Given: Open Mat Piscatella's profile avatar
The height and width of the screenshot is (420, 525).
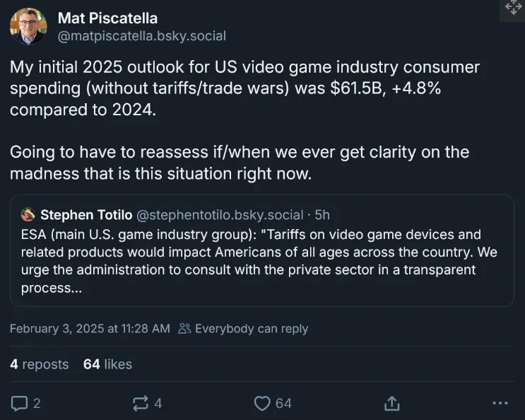Looking at the screenshot, I should click(x=28, y=27).
